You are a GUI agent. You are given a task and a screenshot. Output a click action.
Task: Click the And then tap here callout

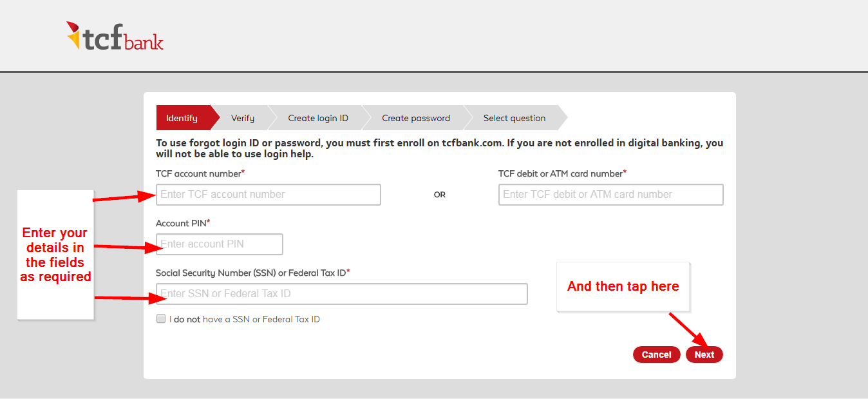[623, 286]
